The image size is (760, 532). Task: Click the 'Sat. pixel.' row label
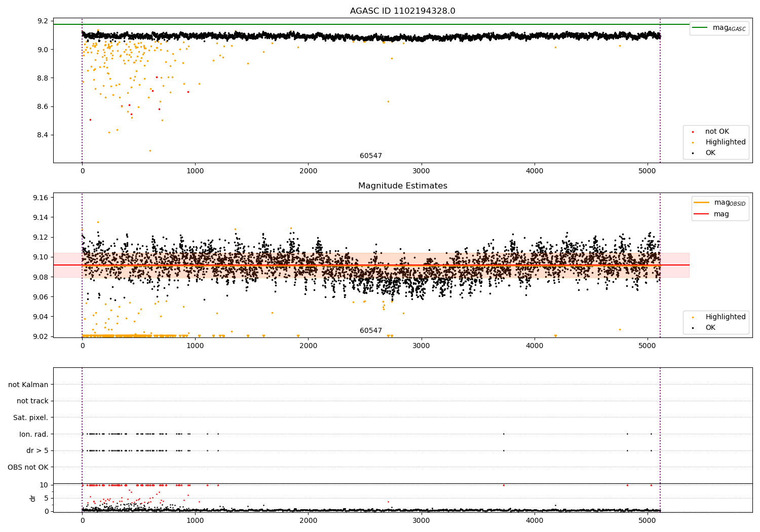30,417
